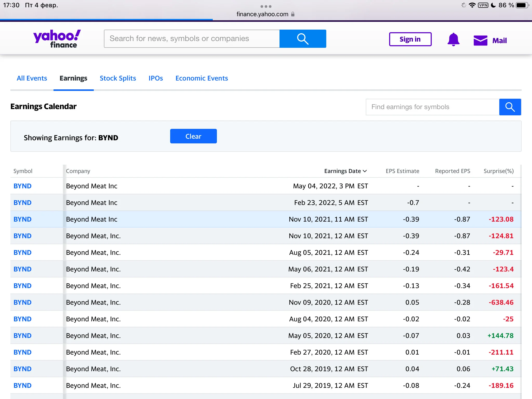Open BYND link for May 06, 2021 row

22,269
